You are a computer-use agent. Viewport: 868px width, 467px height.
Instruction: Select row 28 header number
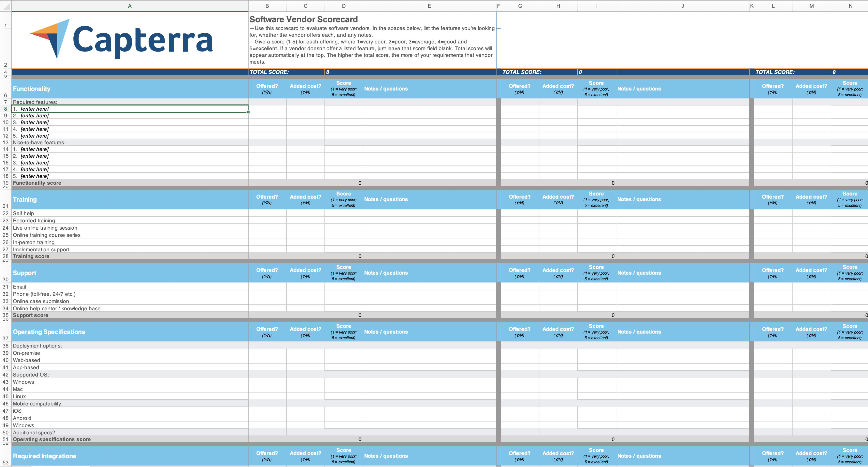tap(5, 256)
